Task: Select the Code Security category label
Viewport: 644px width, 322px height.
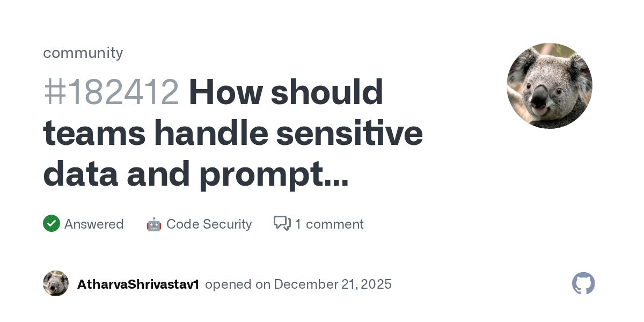Action: 209,224
